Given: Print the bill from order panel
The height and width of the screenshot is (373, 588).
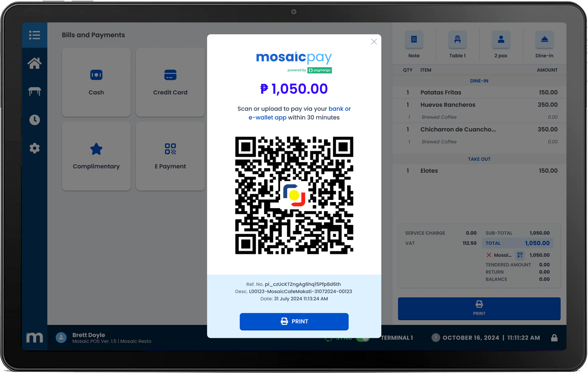Looking at the screenshot, I should [x=479, y=309].
